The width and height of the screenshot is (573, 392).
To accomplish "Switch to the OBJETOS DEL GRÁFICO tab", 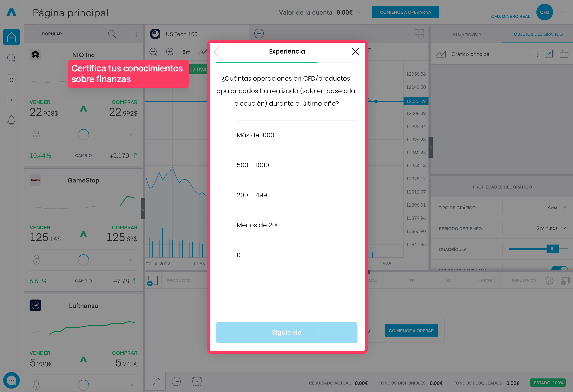I will (x=538, y=34).
